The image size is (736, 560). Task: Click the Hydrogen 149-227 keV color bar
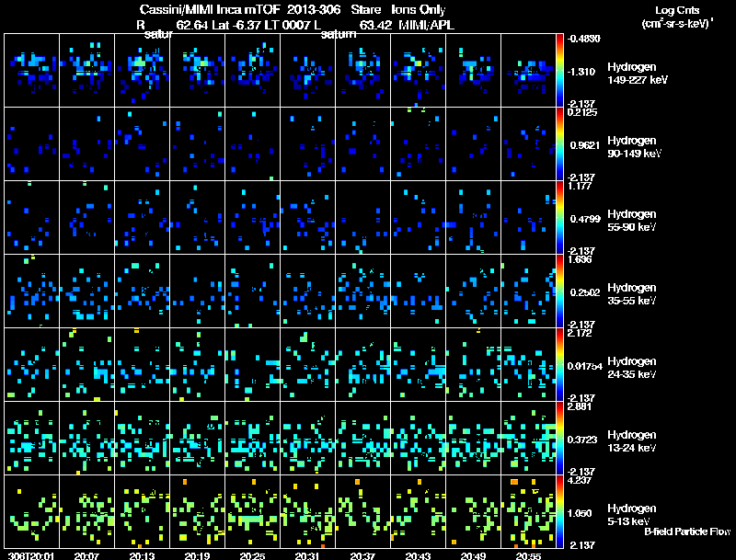click(561, 70)
